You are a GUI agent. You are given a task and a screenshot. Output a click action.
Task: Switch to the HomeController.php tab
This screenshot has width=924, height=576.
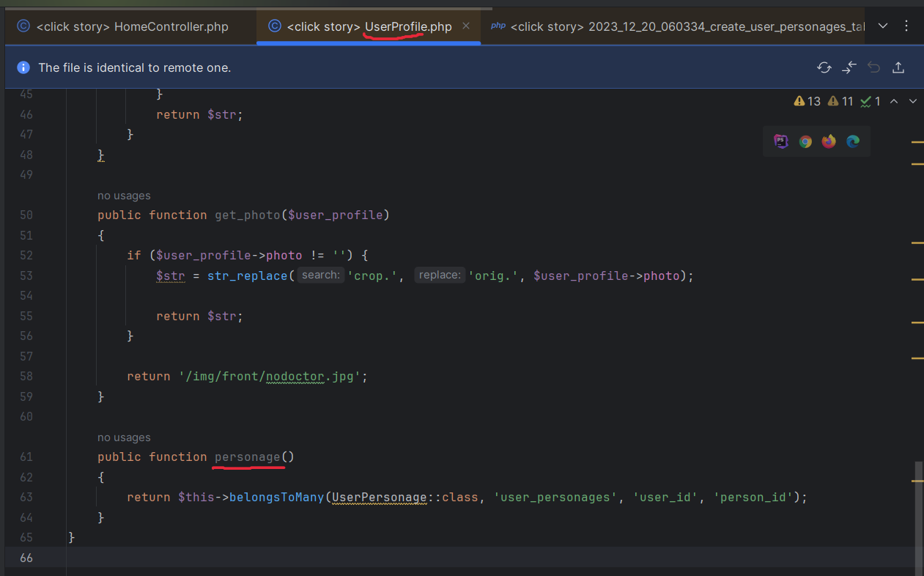coord(123,26)
